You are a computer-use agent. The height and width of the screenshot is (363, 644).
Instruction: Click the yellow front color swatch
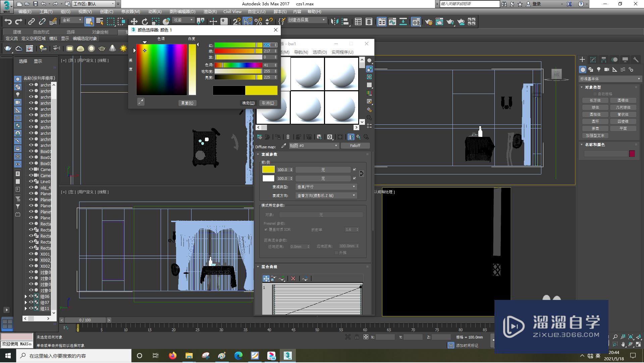click(x=268, y=170)
